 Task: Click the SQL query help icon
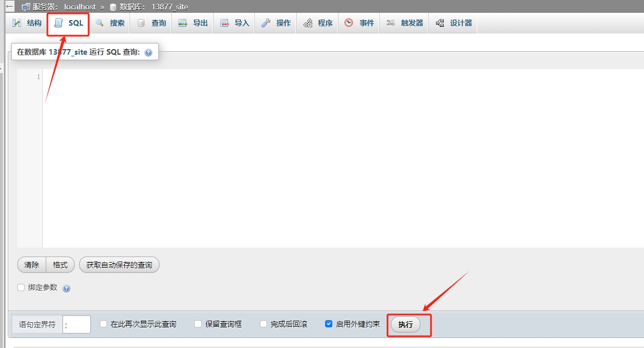tap(149, 52)
